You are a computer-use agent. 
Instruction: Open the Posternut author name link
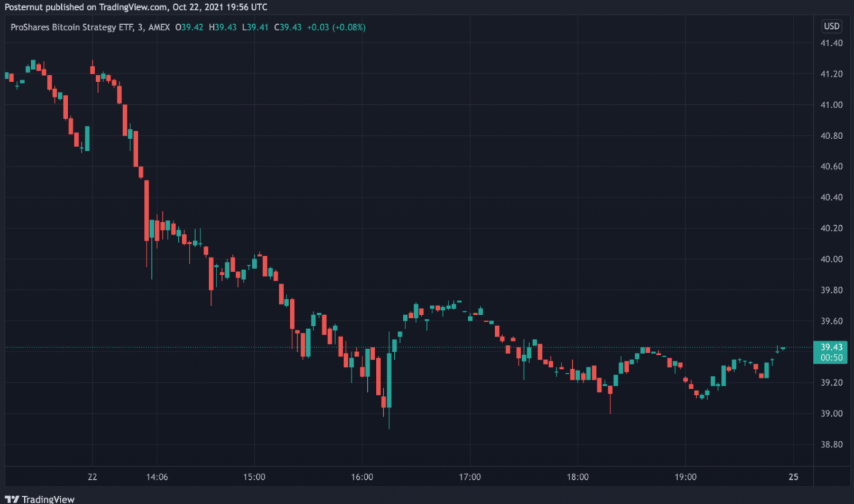[25, 7]
